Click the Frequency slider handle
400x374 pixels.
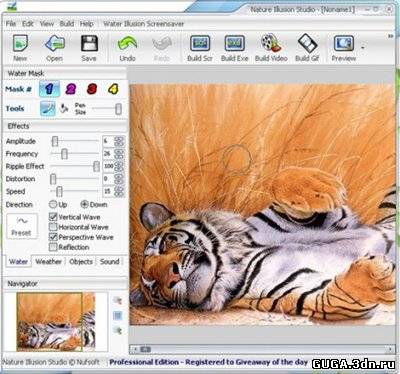tap(64, 154)
